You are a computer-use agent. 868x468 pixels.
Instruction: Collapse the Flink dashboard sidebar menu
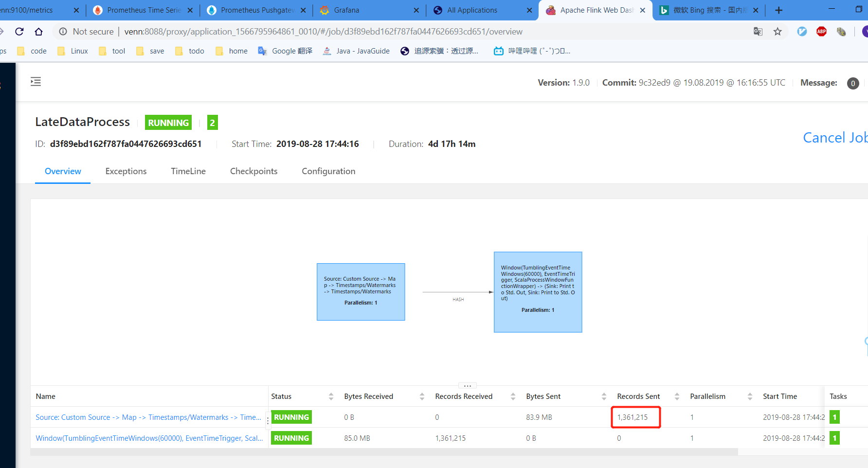(x=36, y=81)
